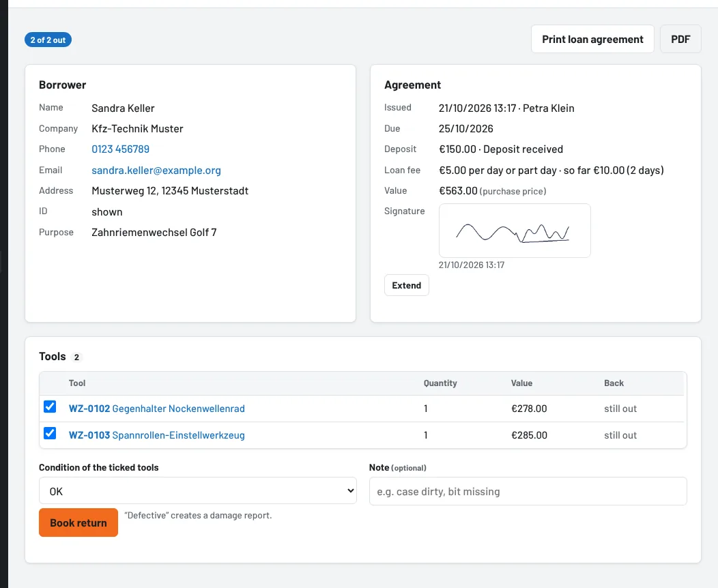Click the €285.00 value cell
The width and height of the screenshot is (718, 588).
(x=529, y=435)
